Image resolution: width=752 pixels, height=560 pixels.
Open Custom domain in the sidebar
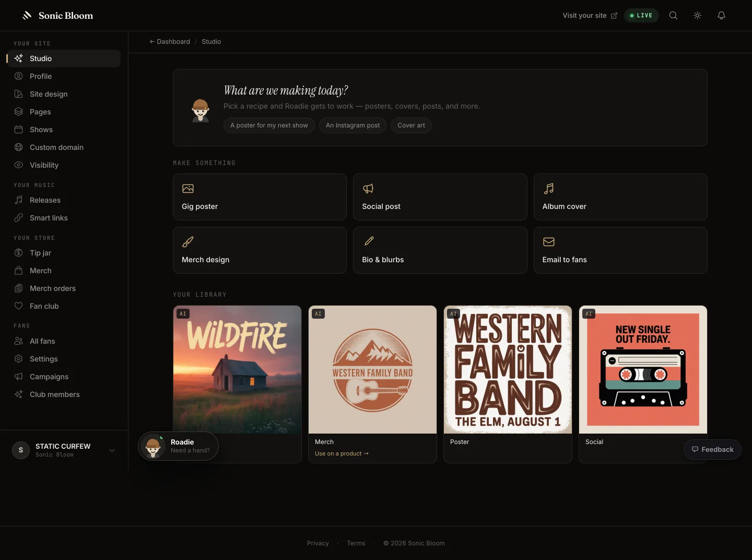tap(64, 147)
